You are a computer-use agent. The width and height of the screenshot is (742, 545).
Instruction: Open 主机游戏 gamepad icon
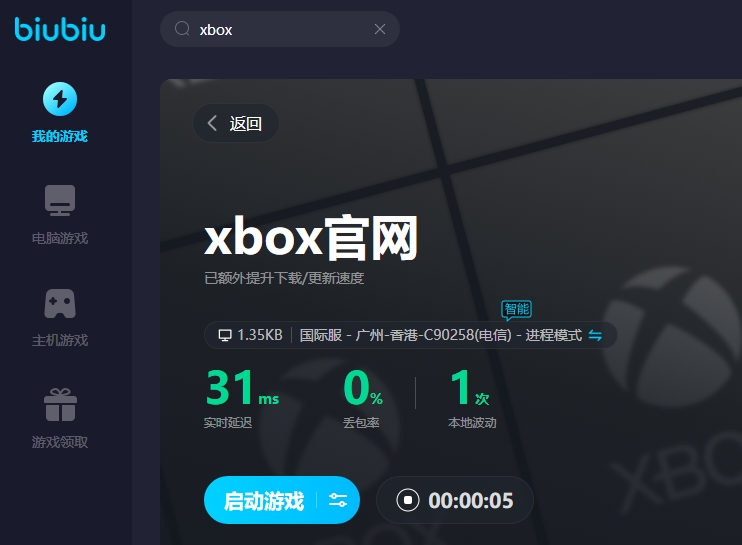(x=60, y=303)
